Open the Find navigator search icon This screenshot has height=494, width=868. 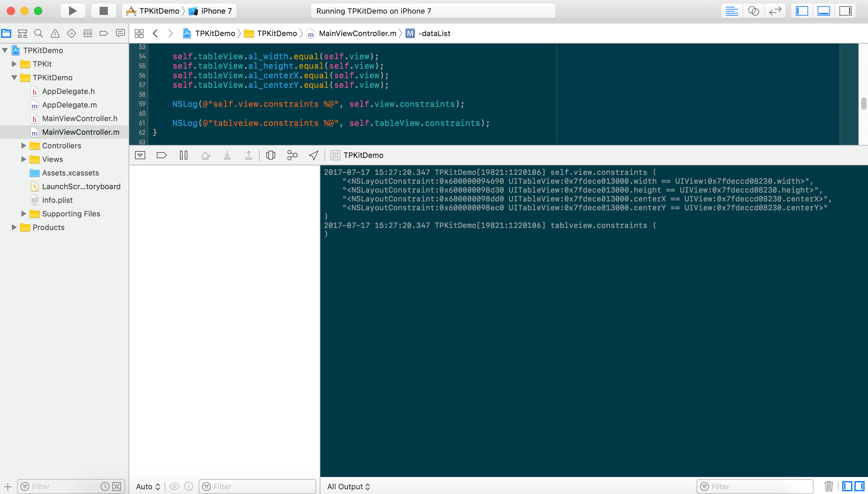click(38, 33)
